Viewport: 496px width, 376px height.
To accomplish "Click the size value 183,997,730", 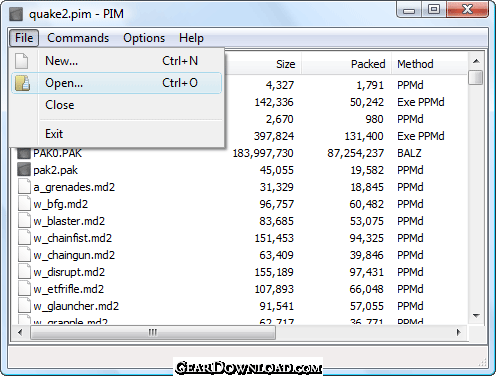I will coord(263,153).
